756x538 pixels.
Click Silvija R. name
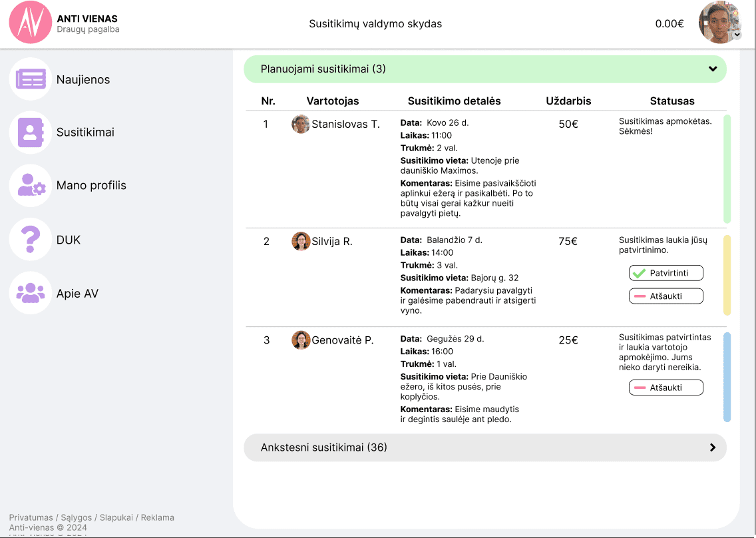click(x=331, y=241)
